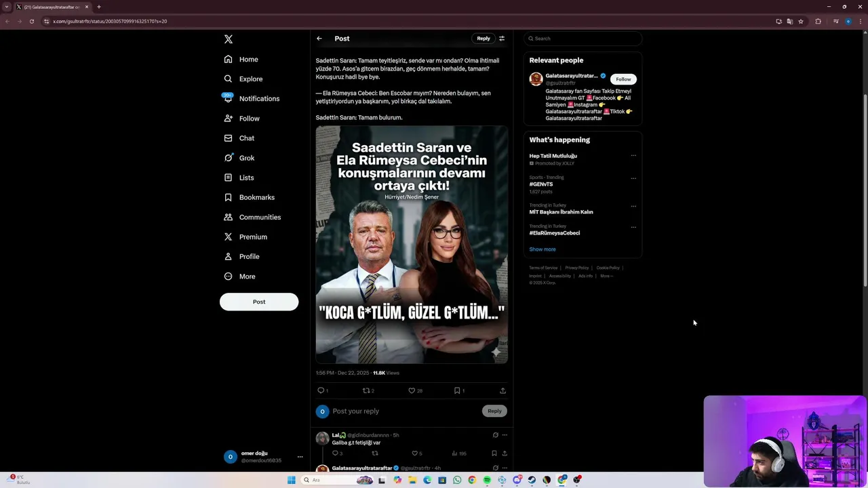This screenshot has height=488, width=868.
Task: Bookmark this page with the star icon
Action: (801, 21)
